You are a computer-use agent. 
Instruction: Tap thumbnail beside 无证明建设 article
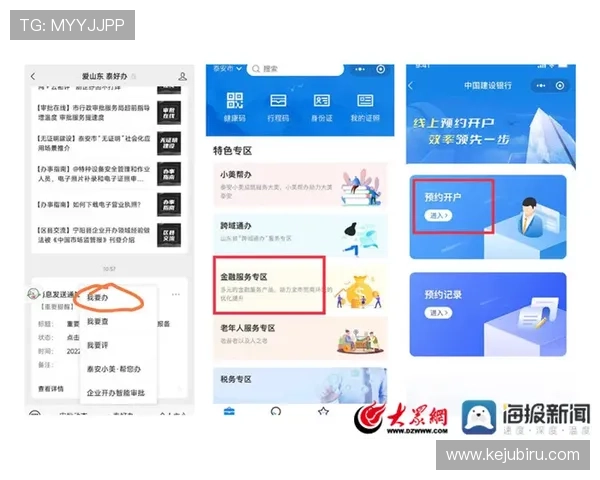[169, 144]
